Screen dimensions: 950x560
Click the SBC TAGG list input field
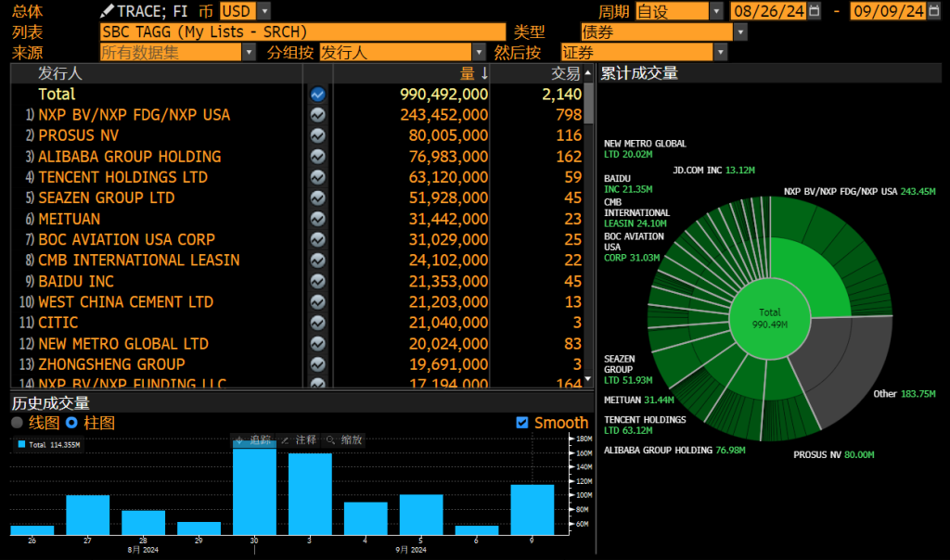(302, 32)
